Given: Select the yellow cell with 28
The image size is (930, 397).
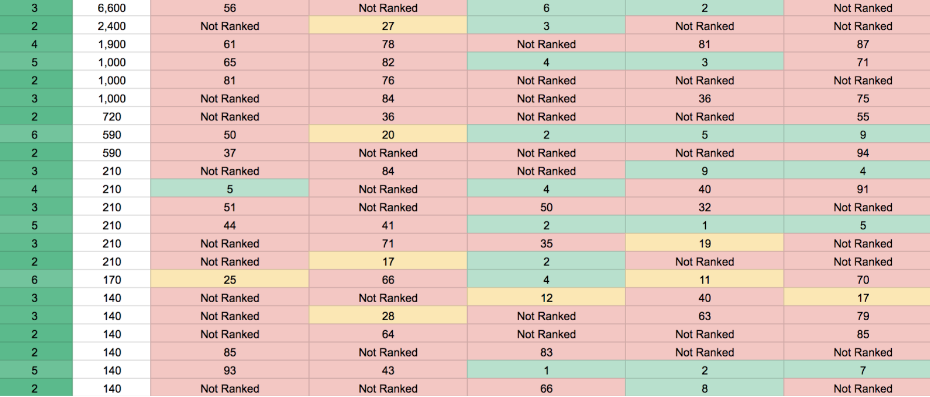Looking at the screenshot, I should (388, 316).
